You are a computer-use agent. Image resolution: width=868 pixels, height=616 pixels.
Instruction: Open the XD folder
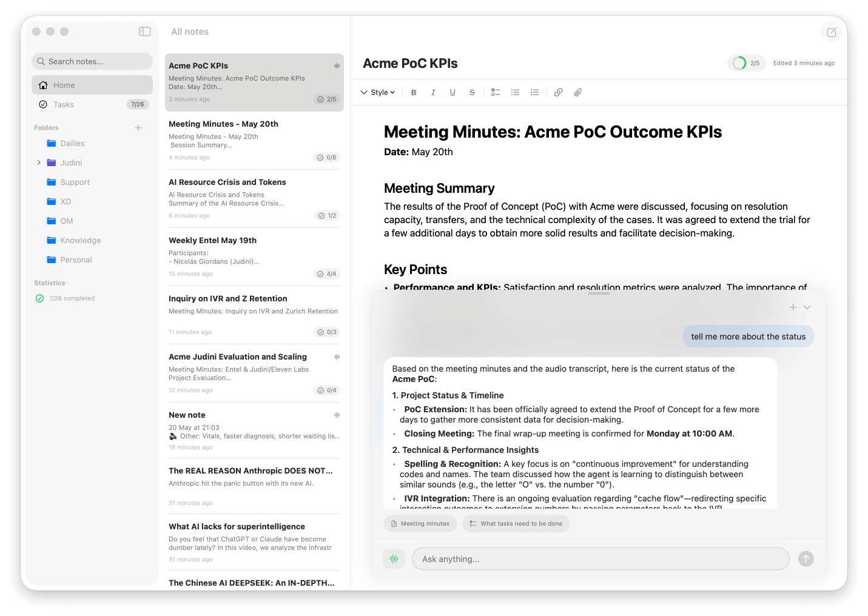(x=66, y=202)
